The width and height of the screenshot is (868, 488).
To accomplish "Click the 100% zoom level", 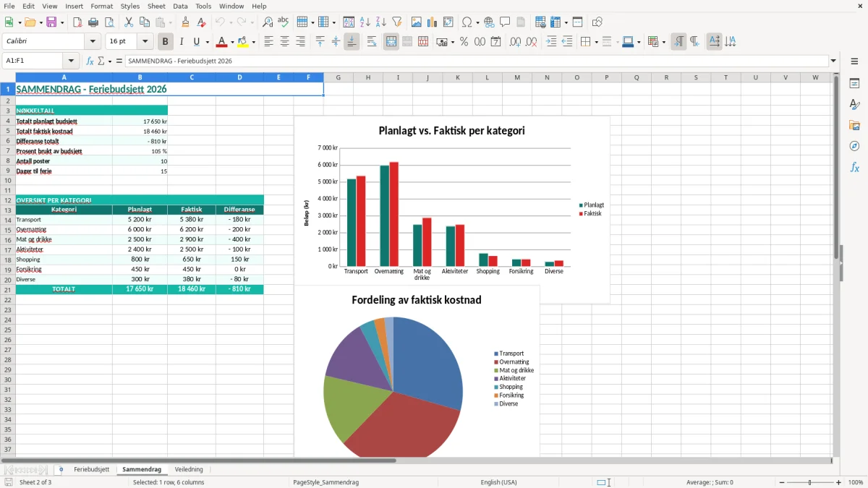I will pyautogui.click(x=856, y=482).
